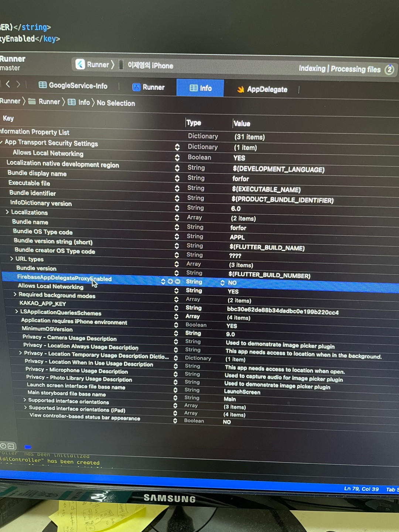Add a row with the plus button on FirebaseAppDelegateProxyEnabled
399x532 pixels.
pyautogui.click(x=170, y=282)
